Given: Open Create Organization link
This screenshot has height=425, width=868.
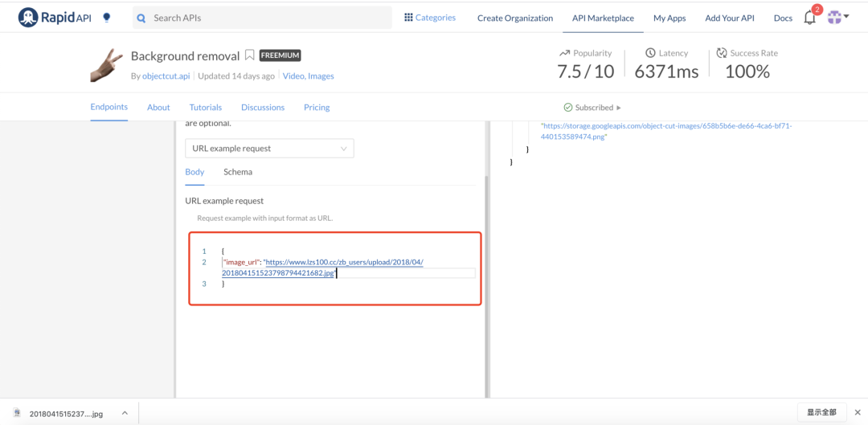Looking at the screenshot, I should point(515,18).
